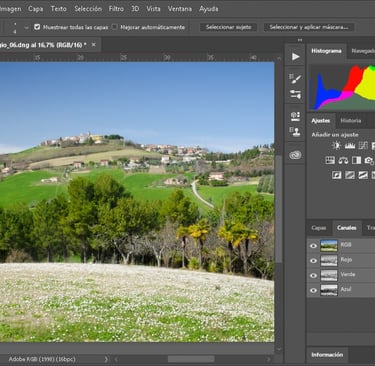Add a Brightness/Contrast adjustment
This screenshot has height=366, width=375.
pyautogui.click(x=336, y=146)
